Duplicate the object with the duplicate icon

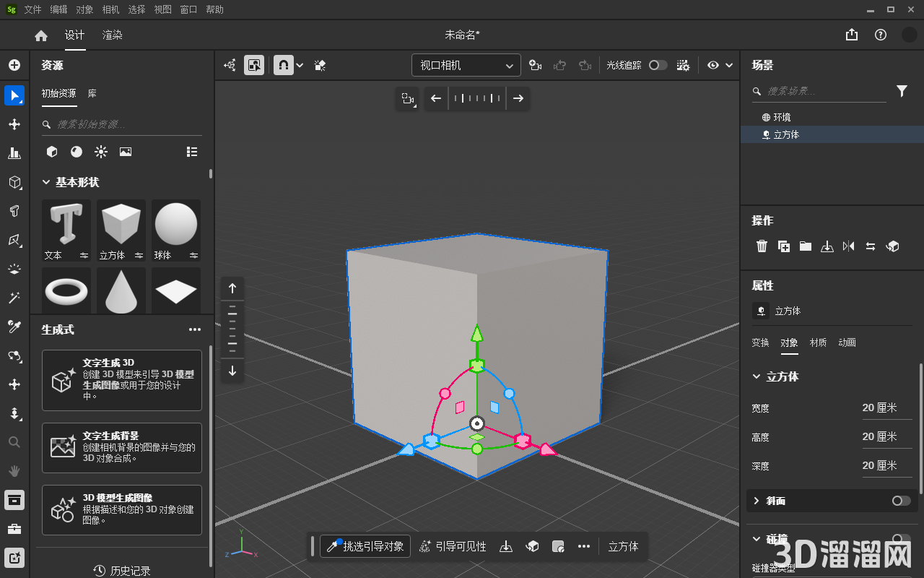784,246
